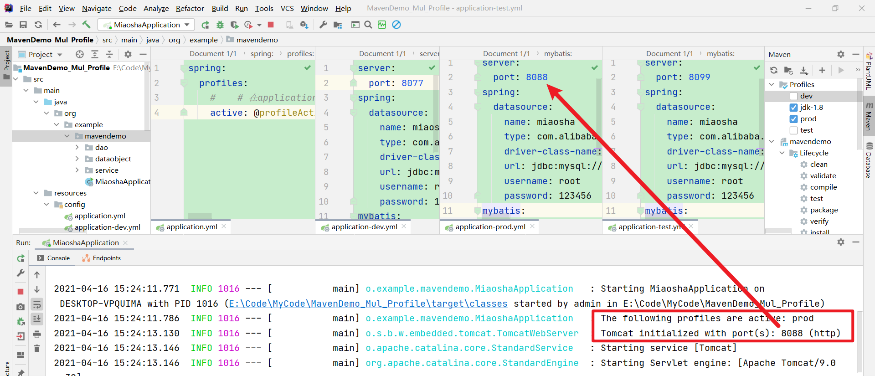Screen dimensions: 875x376
Task: Click the blue circle-slash toolbar icon
Action: pyautogui.click(x=396, y=25)
